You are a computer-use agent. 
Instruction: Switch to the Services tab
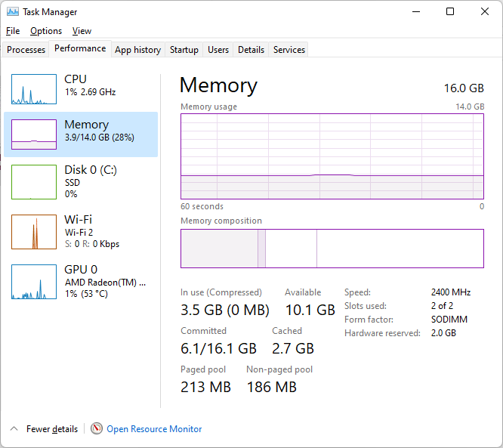coord(289,50)
